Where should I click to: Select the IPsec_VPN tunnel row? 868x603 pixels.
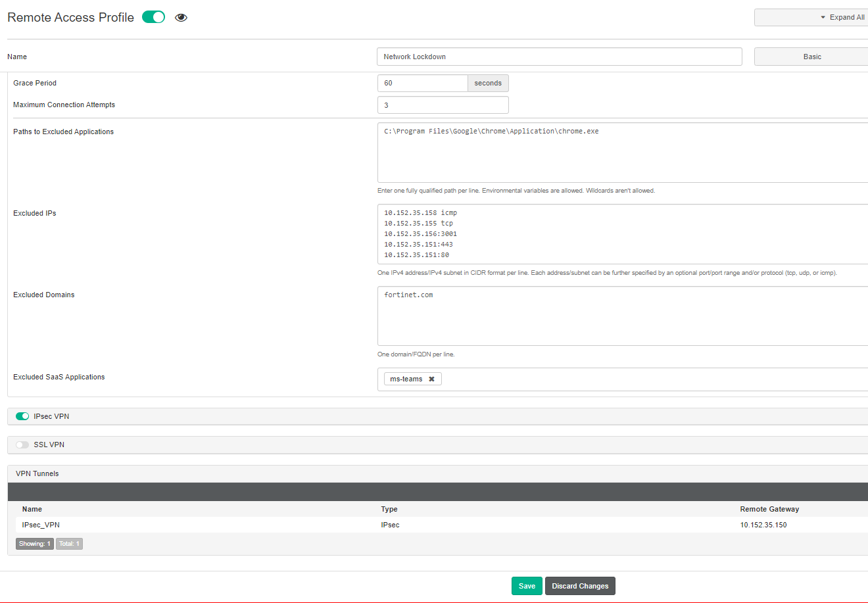[441, 525]
